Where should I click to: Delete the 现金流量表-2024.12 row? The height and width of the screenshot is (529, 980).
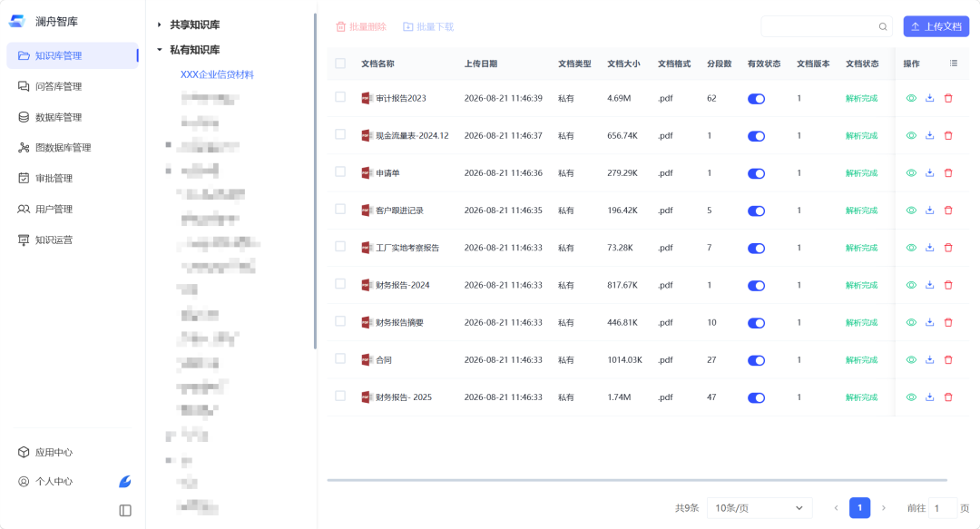click(x=948, y=136)
